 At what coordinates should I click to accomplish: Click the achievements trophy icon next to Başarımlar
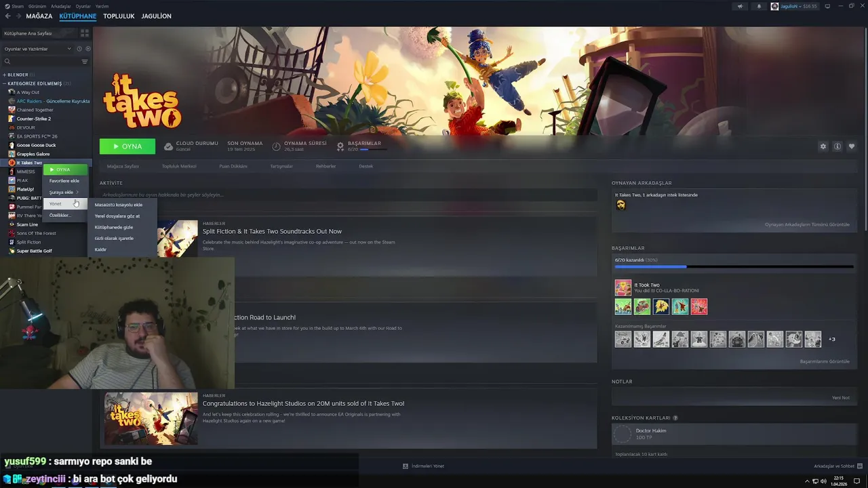(x=340, y=146)
